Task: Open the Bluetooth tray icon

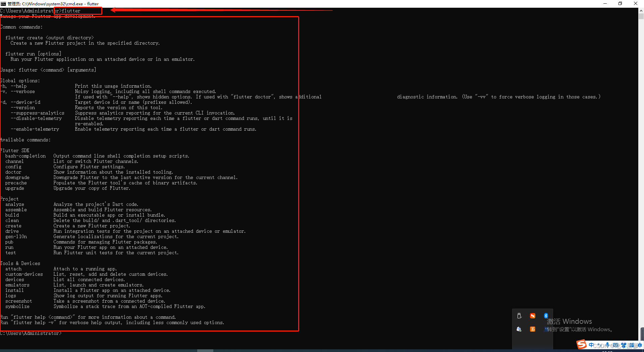Action: (546, 316)
